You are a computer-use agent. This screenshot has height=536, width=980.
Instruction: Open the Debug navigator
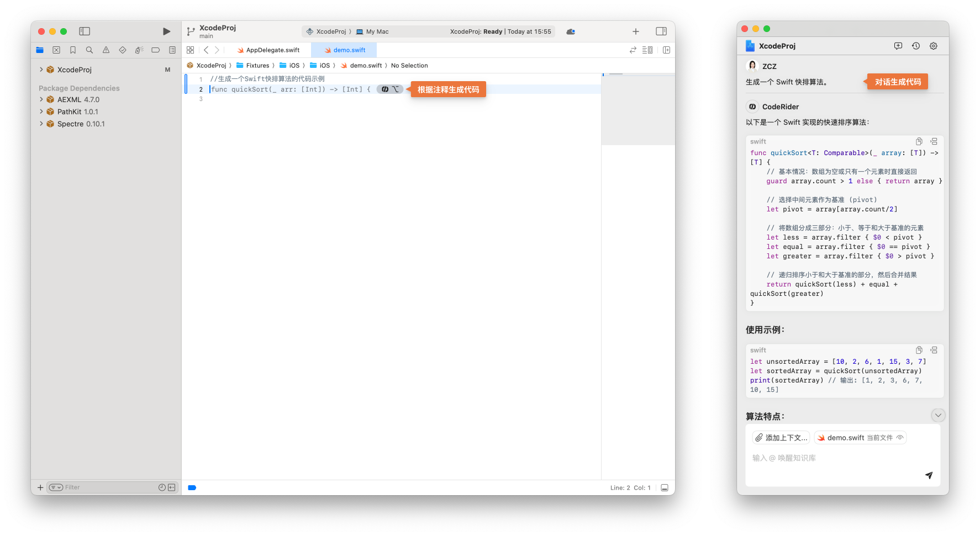pyautogui.click(x=139, y=50)
